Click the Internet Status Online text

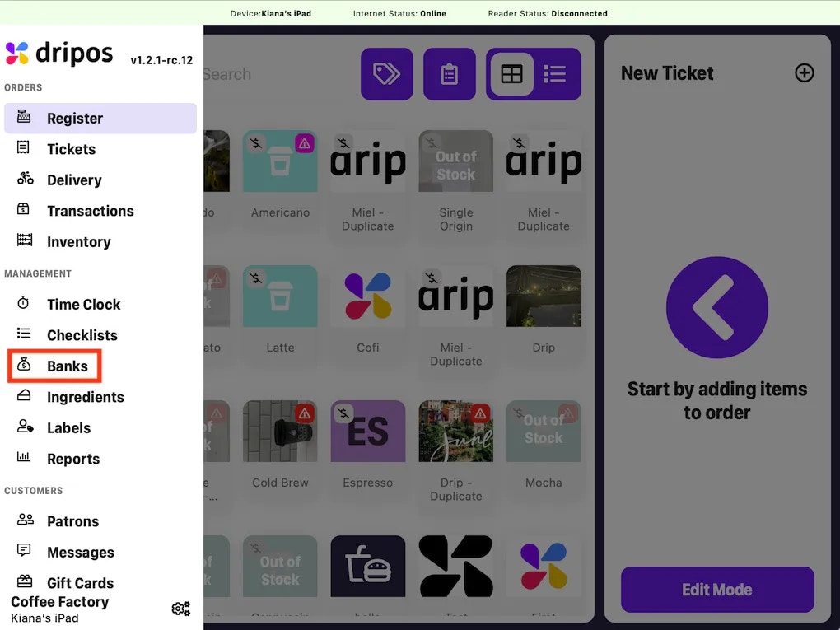coord(399,13)
